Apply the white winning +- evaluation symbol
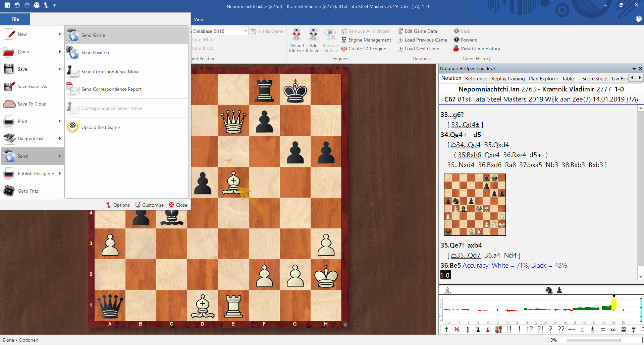Viewport: 644px width, 345px height. [572, 329]
